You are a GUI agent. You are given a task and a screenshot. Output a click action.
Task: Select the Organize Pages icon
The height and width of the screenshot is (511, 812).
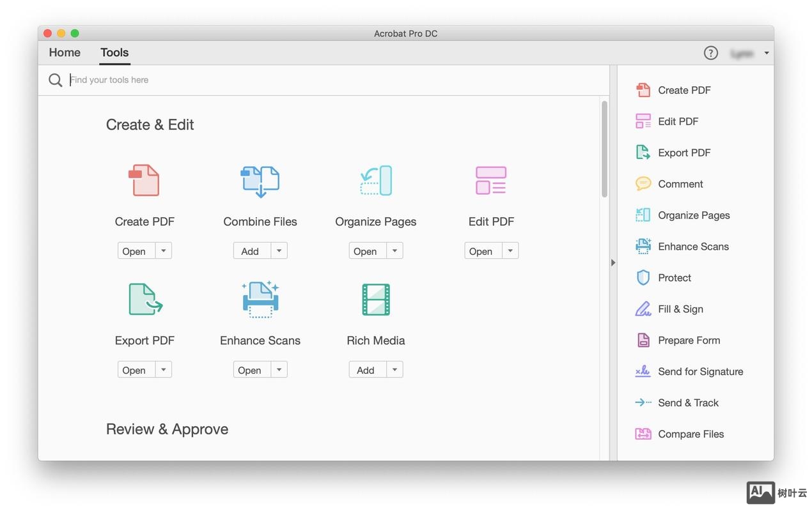coord(375,180)
